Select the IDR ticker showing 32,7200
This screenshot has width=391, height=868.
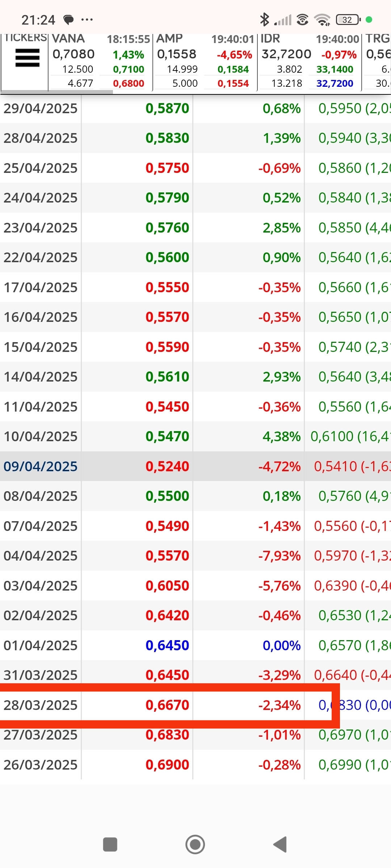click(310, 61)
